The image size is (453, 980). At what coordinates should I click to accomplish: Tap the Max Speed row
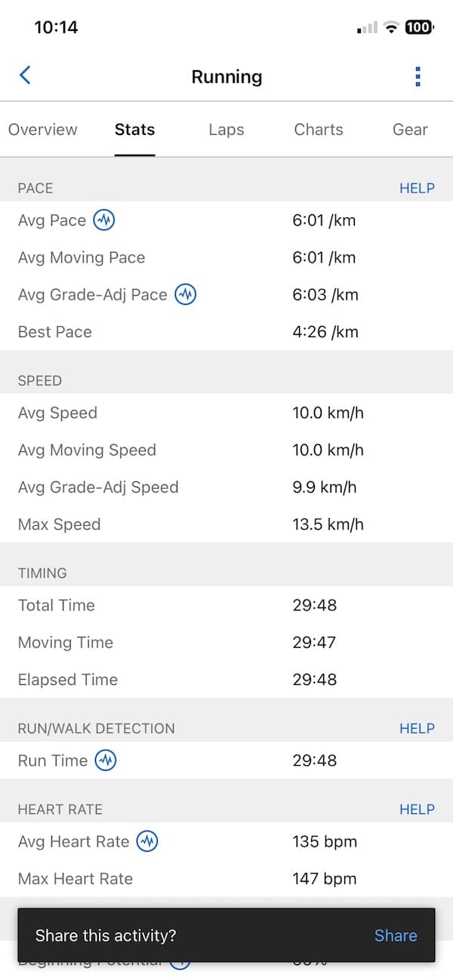pyautogui.click(x=226, y=524)
